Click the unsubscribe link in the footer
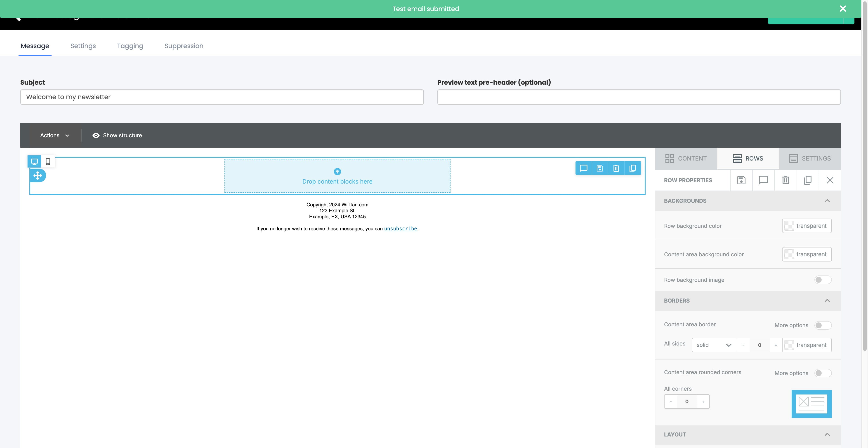Viewport: 868px width, 448px height. click(x=400, y=229)
